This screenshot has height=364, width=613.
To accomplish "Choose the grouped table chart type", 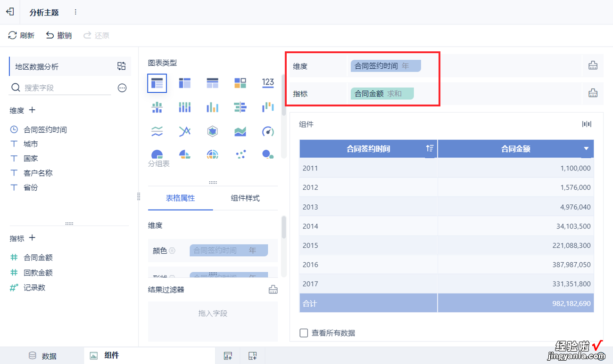I will tap(157, 83).
